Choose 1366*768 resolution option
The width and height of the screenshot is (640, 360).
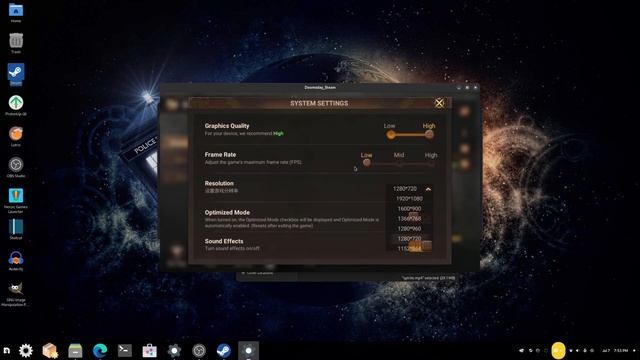click(x=409, y=219)
